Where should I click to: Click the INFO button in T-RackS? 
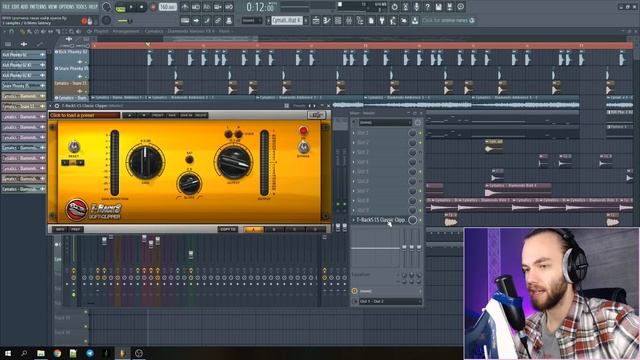tap(60, 229)
